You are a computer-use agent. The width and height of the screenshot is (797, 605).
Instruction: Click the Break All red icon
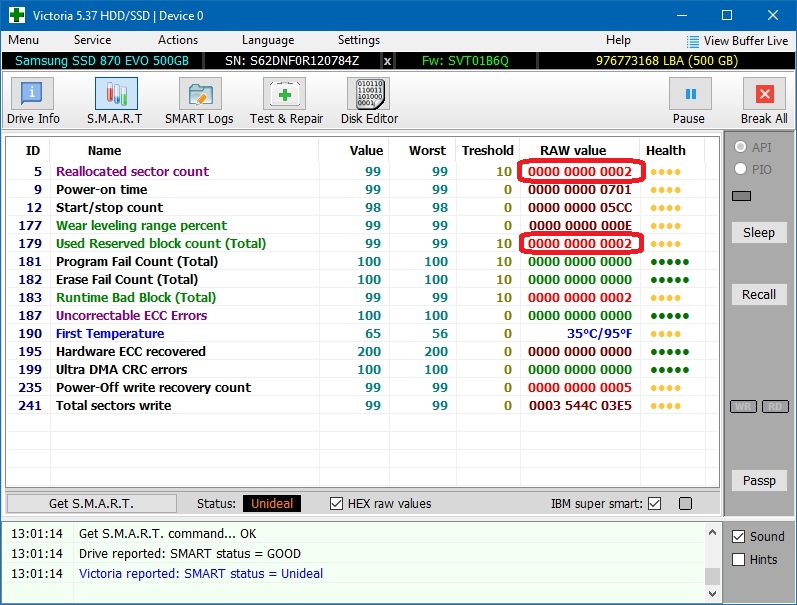tap(764, 94)
